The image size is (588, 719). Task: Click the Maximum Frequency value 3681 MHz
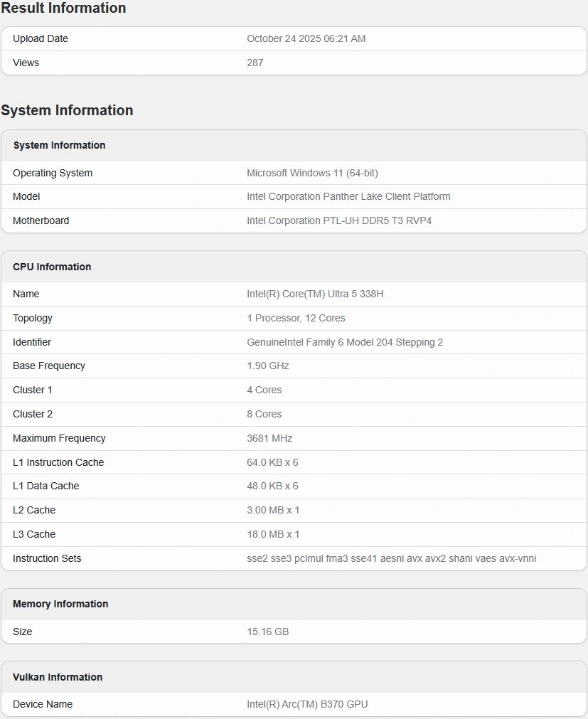(269, 438)
